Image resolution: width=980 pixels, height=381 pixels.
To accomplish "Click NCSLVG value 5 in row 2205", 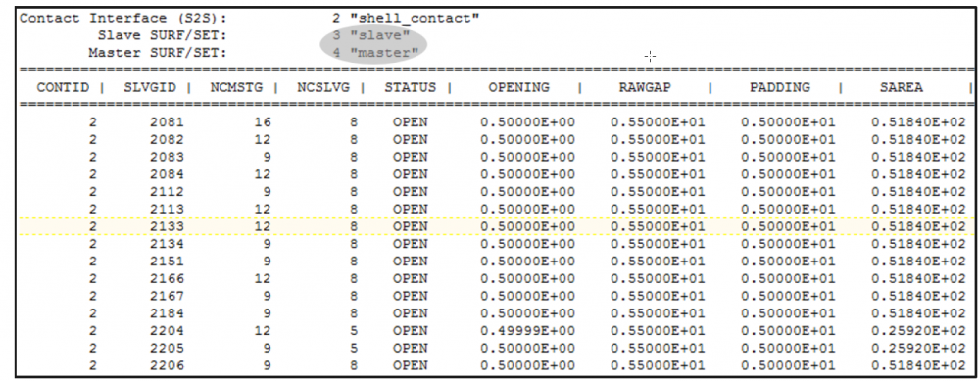I will [354, 348].
